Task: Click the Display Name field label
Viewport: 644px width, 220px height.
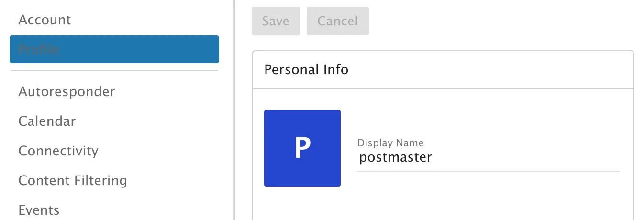Action: 390,143
